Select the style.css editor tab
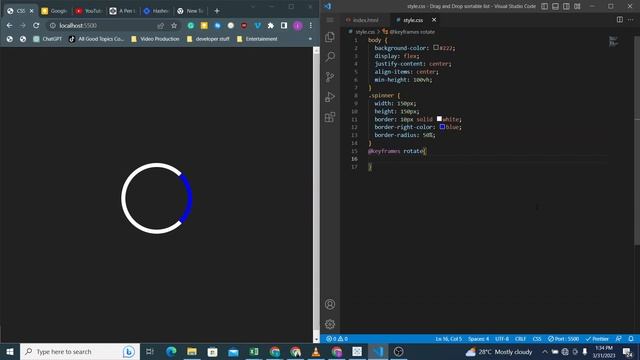Image resolution: width=640 pixels, height=360 pixels. (x=412, y=20)
